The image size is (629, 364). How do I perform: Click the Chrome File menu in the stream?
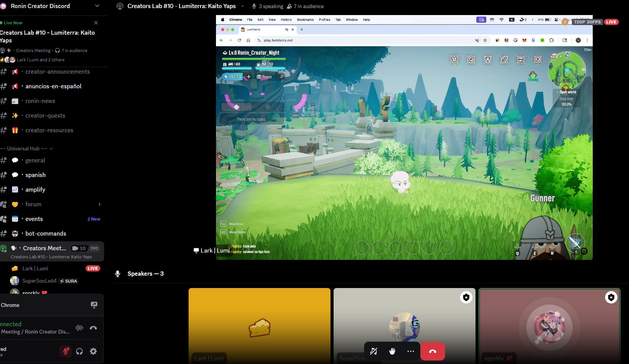pos(250,20)
